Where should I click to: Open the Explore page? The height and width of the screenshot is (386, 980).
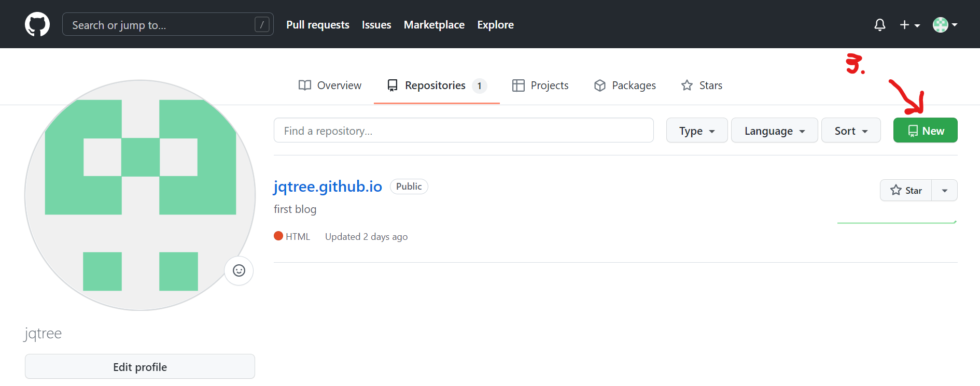(495, 25)
